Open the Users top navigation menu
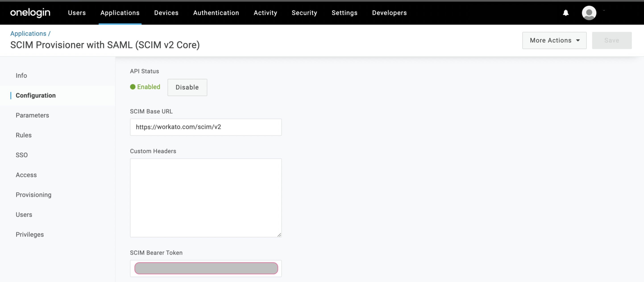This screenshot has height=282, width=644. (77, 13)
